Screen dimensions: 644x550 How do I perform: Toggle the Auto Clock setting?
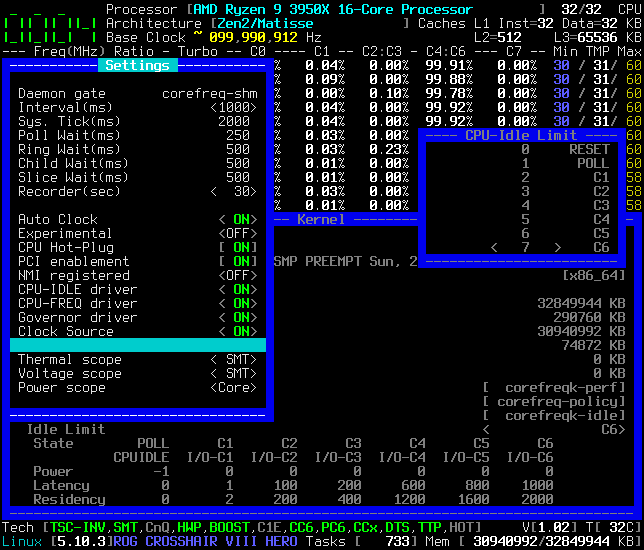tap(238, 219)
